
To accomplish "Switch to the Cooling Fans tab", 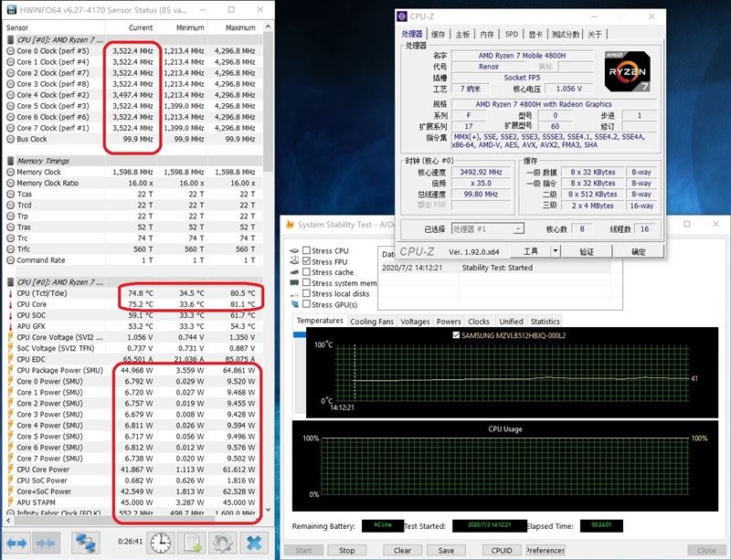I will click(372, 322).
